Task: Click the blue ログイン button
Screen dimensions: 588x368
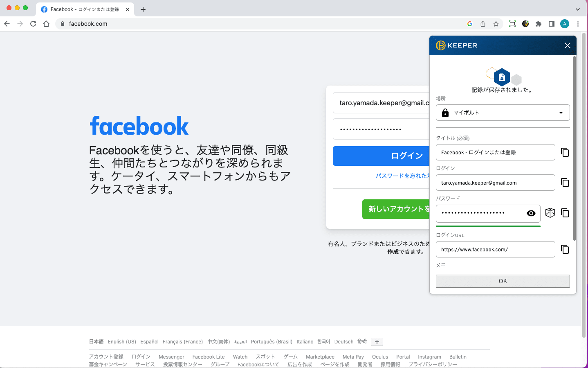Action: click(382, 156)
